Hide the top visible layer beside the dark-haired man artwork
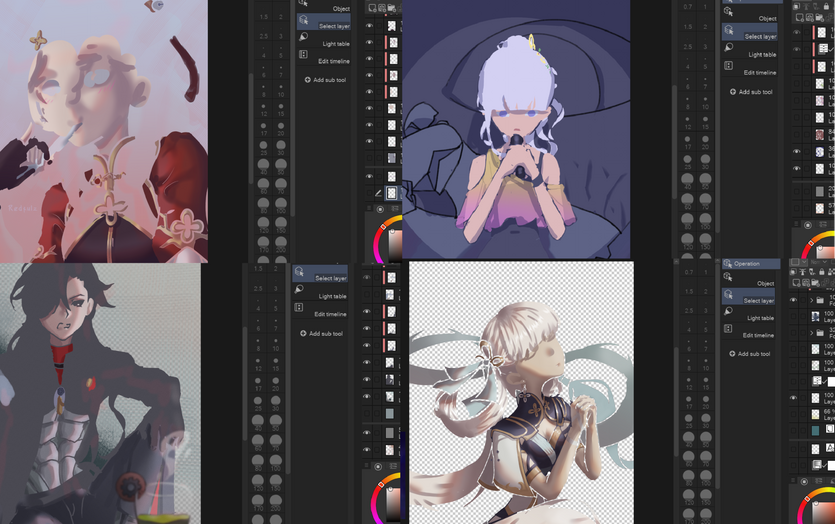 (x=368, y=277)
